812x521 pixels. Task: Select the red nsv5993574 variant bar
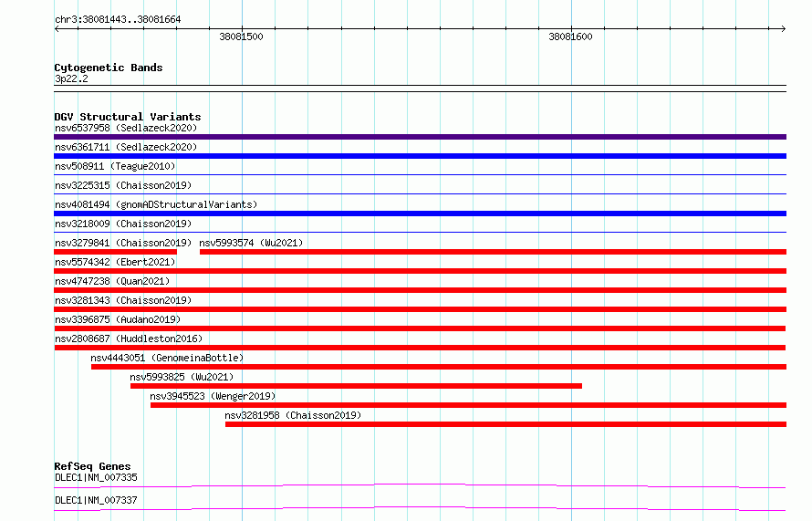pos(493,252)
